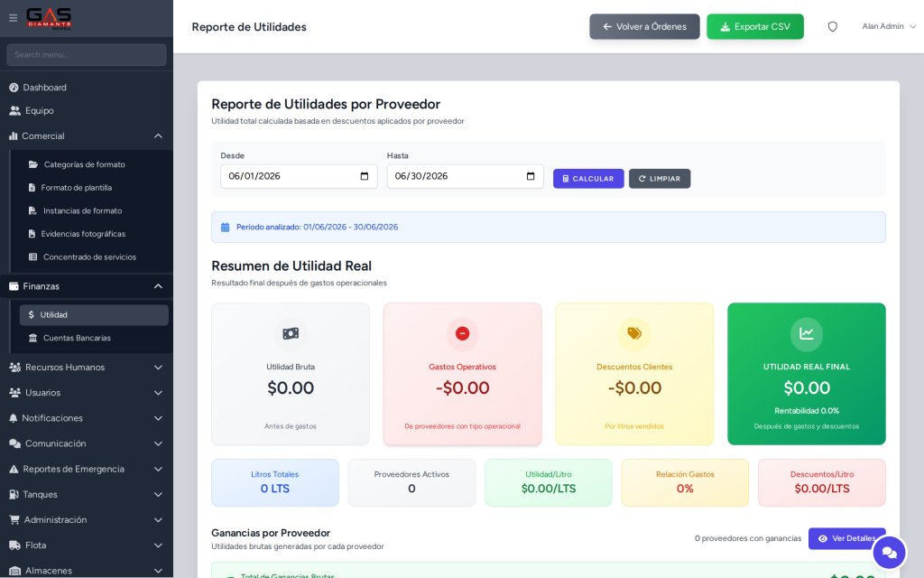Click the Gas Diamante logo
Screen dimensions: 924x578
tap(49, 18)
